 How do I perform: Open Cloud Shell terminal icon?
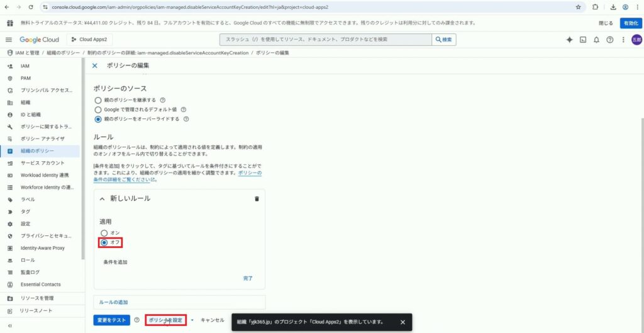tap(583, 40)
